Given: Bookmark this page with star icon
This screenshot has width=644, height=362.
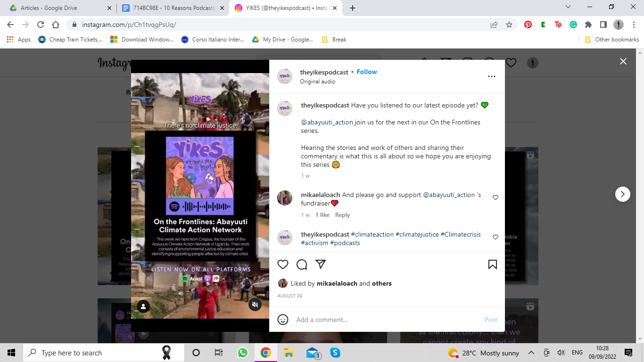Looking at the screenshot, I should (x=509, y=25).
